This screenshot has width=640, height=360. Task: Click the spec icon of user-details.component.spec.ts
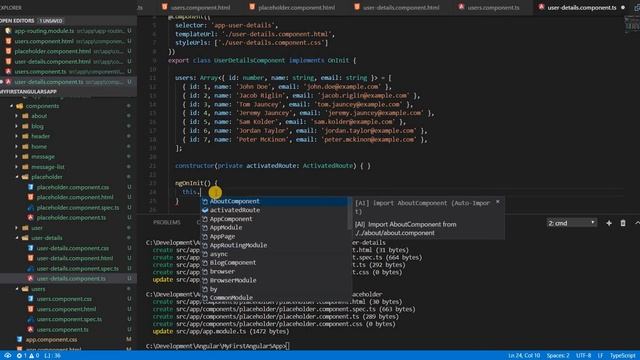(31, 268)
